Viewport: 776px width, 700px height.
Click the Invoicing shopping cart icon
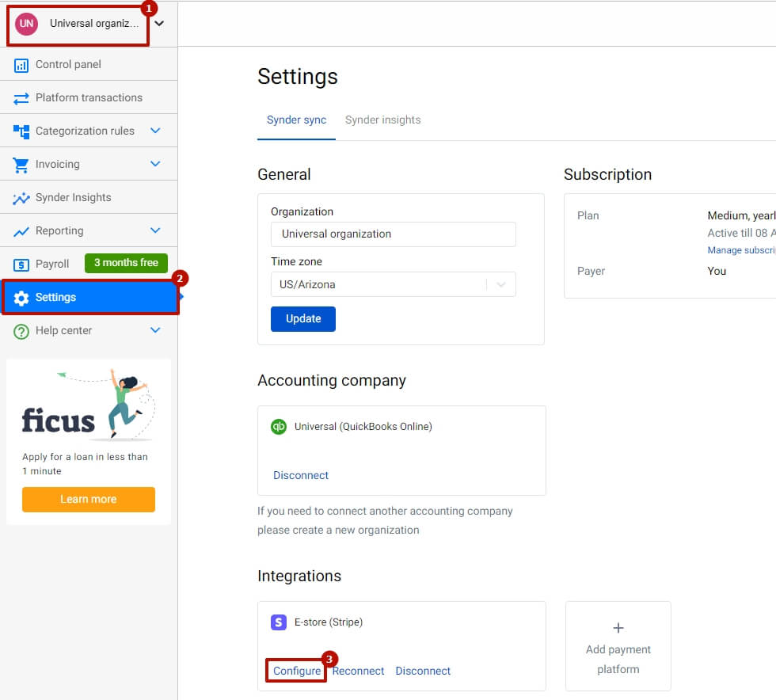pos(21,165)
